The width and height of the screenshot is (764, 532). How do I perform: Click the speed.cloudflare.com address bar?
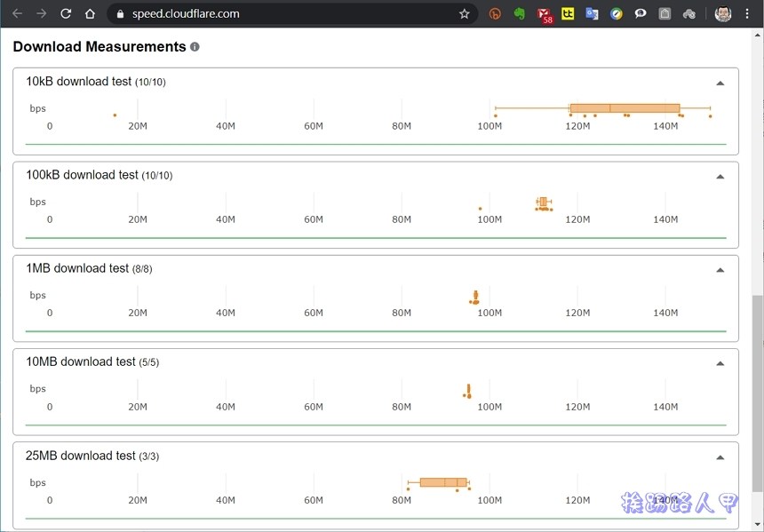tap(267, 14)
